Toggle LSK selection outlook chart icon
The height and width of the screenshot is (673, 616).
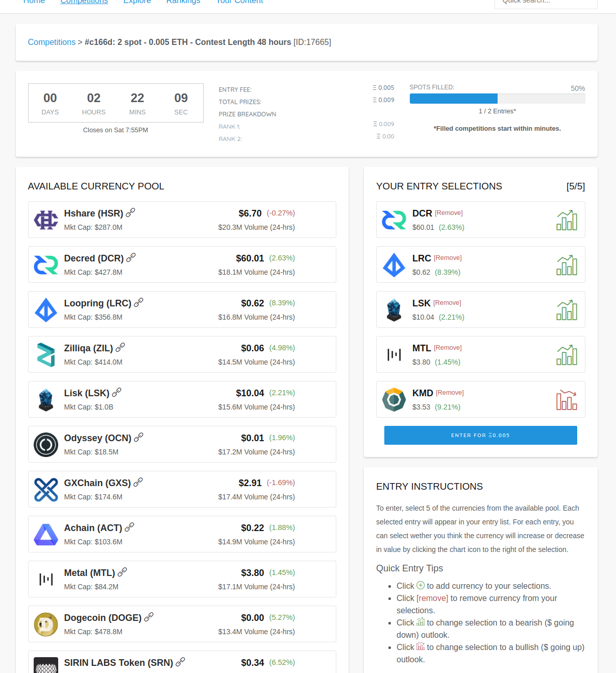click(566, 310)
